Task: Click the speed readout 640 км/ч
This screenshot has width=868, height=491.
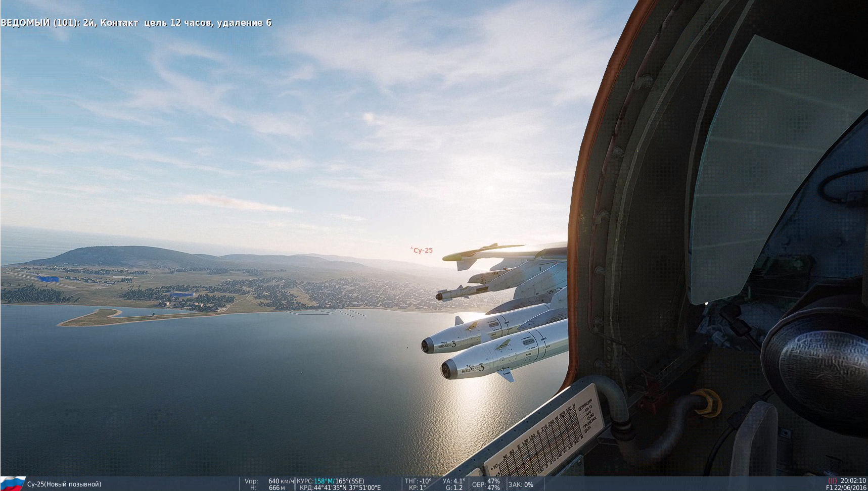Action: 282,481
